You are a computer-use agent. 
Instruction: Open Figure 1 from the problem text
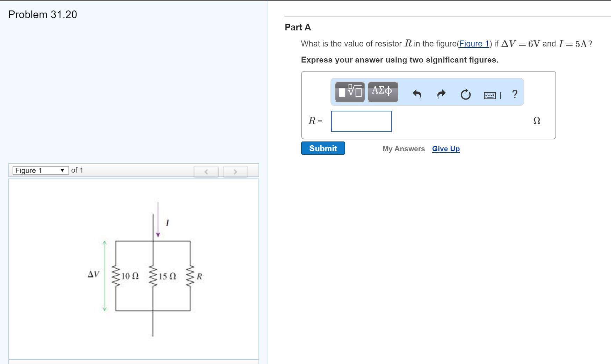point(474,44)
